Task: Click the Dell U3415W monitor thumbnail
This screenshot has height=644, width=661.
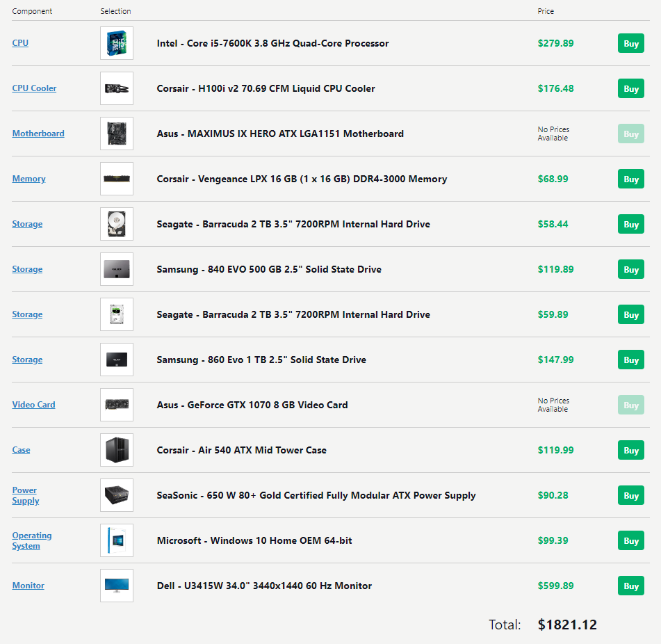Action: [x=117, y=586]
